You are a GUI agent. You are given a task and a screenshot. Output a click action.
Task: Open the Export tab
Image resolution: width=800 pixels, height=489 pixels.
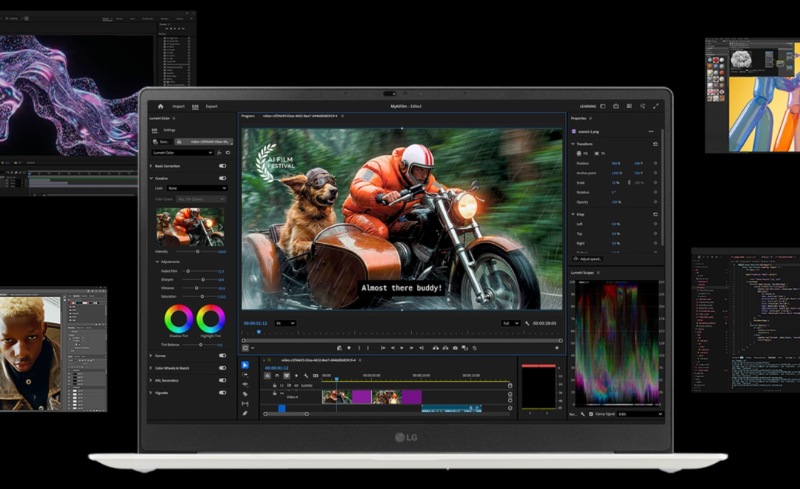pos(212,106)
